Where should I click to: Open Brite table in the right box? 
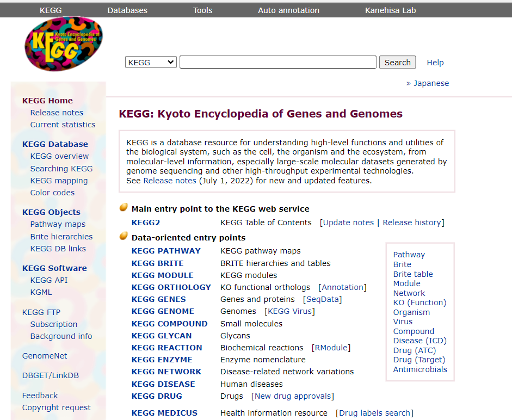pos(413,274)
